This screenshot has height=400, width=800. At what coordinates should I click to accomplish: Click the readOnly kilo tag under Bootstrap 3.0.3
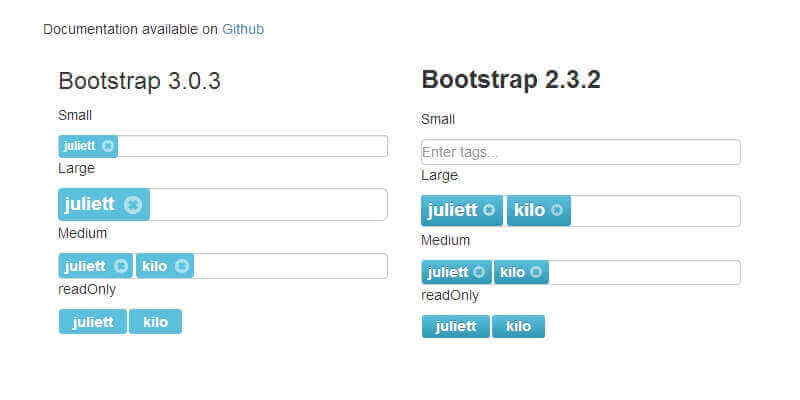click(x=155, y=322)
